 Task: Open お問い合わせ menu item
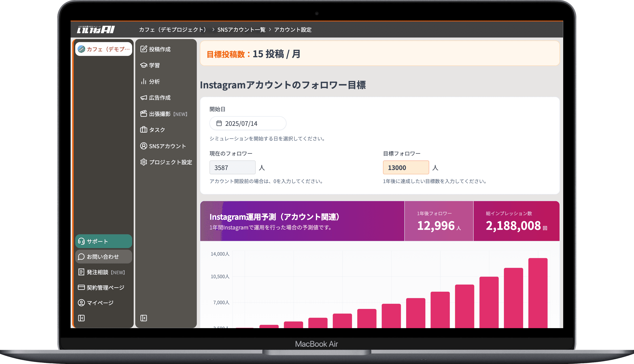pyautogui.click(x=104, y=256)
